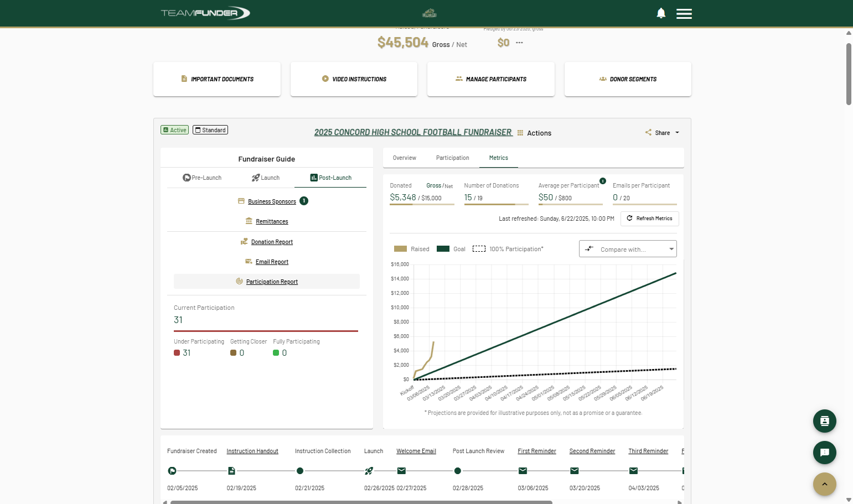Click the info icon beside Average per Participant
853x504 pixels.
(603, 181)
